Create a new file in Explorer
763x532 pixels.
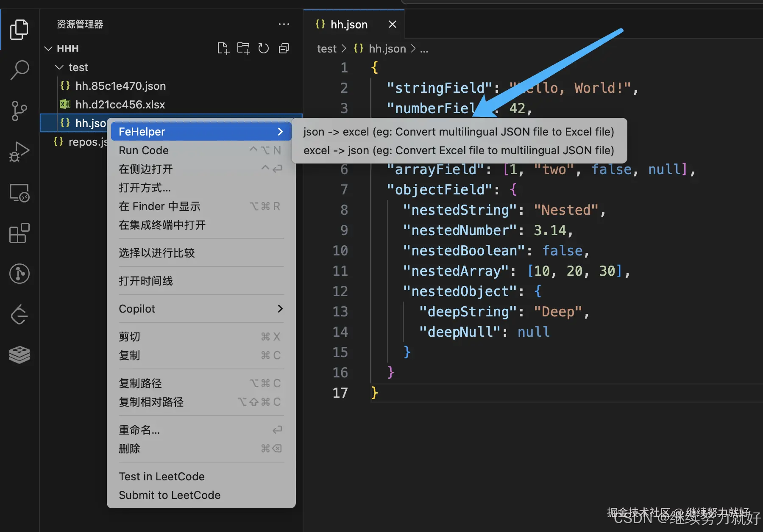(223, 48)
